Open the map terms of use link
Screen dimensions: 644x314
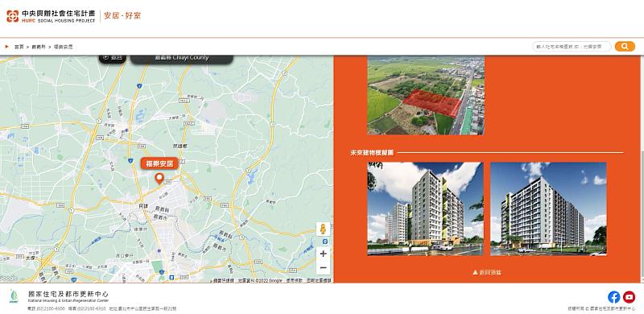pyautogui.click(x=295, y=281)
